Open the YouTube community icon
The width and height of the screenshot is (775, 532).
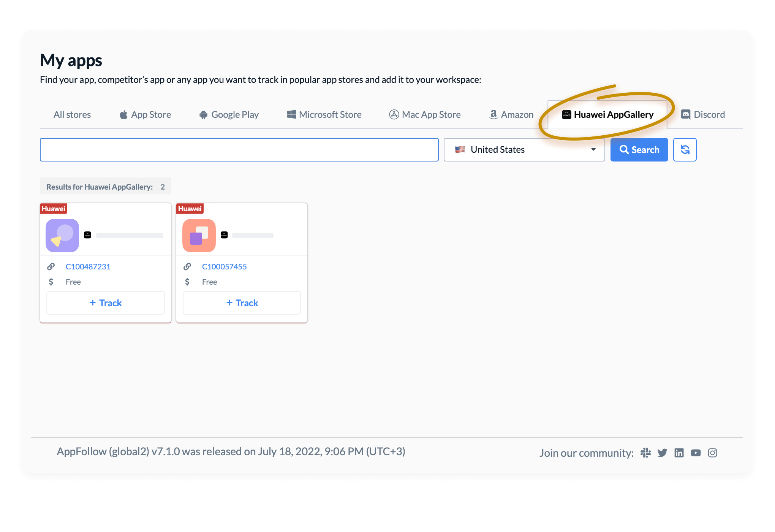pos(696,453)
